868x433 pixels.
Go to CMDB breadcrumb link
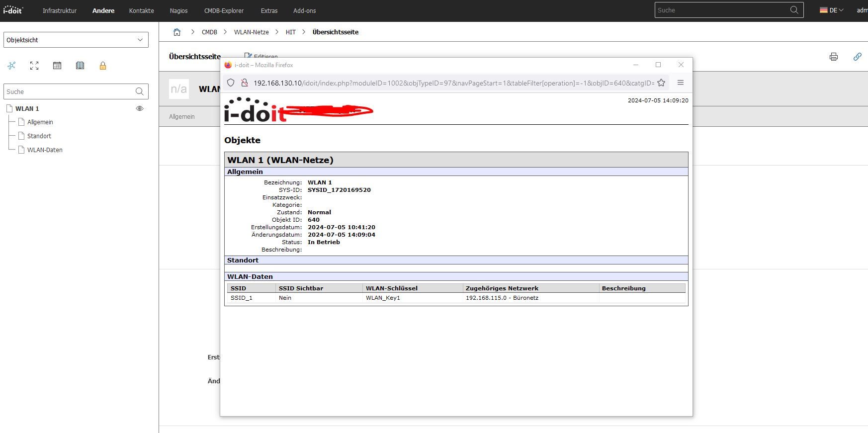tap(209, 32)
